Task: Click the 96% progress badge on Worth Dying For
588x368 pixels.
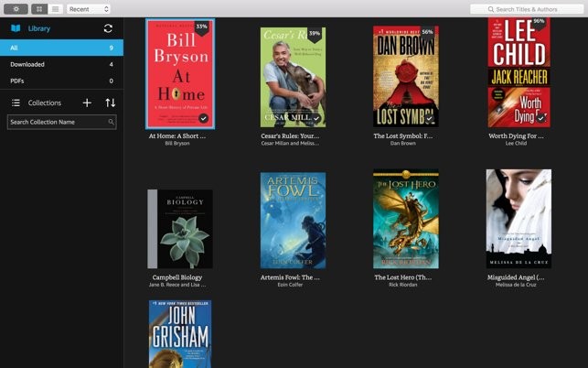Action: tap(539, 23)
